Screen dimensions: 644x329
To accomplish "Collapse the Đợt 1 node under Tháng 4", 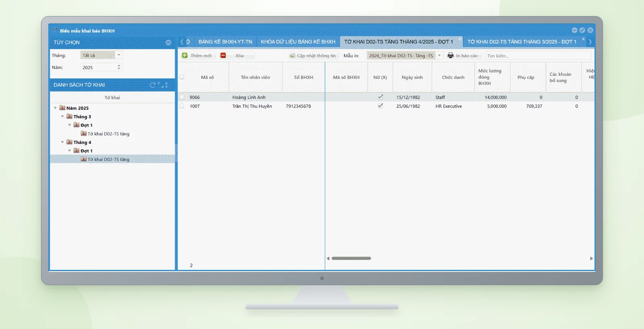I will click(70, 151).
